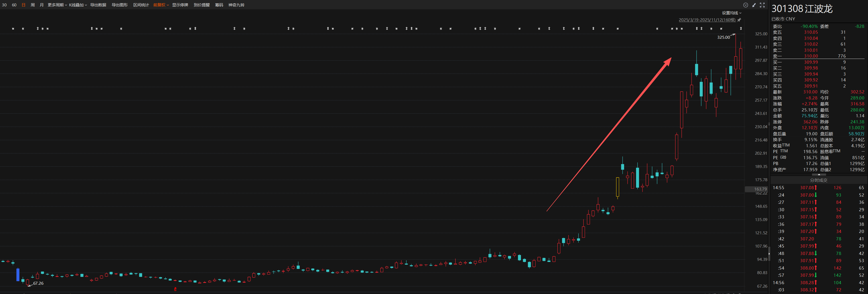
Task: Toggle 筹码 chip distribution view
Action: coord(219,5)
